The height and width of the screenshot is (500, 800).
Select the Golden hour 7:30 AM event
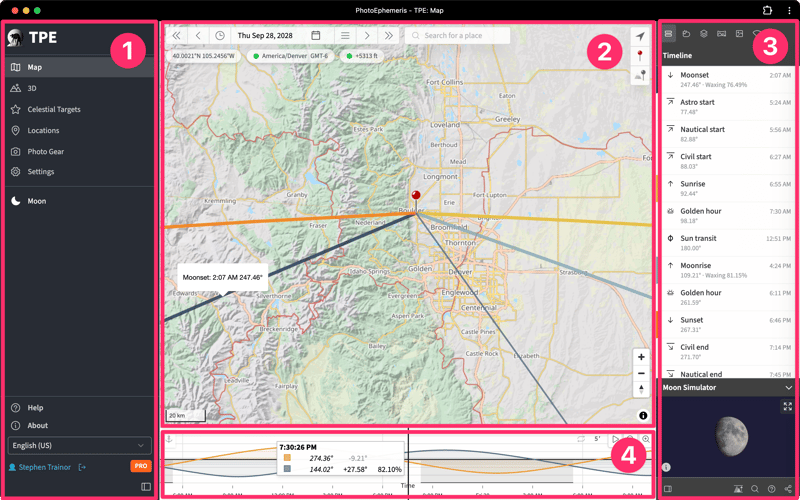point(728,216)
